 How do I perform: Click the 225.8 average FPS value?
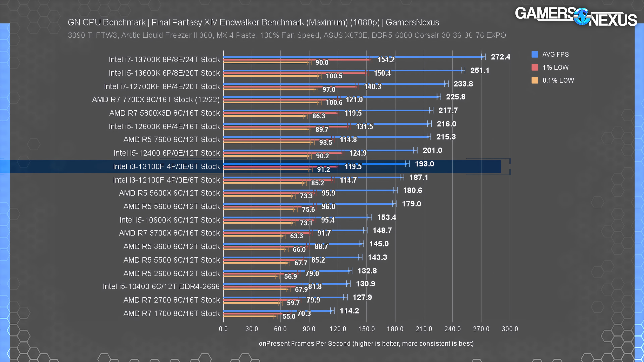[x=456, y=97]
